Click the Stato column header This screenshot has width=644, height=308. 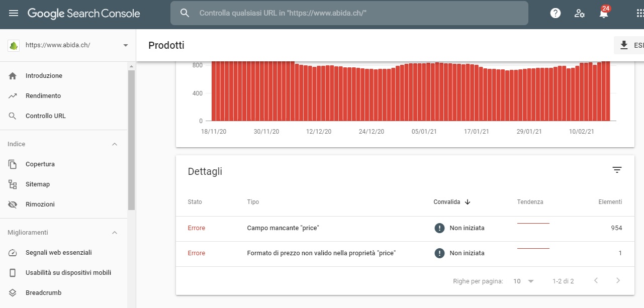coord(195,202)
